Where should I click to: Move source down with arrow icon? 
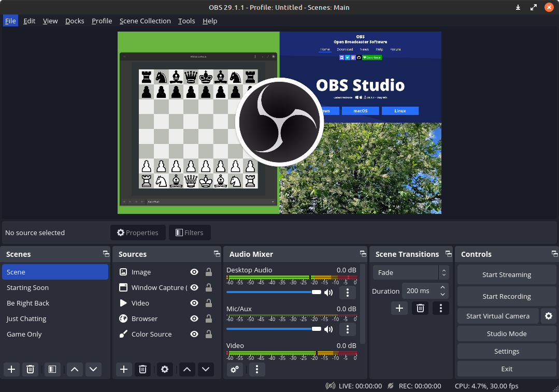click(x=206, y=369)
